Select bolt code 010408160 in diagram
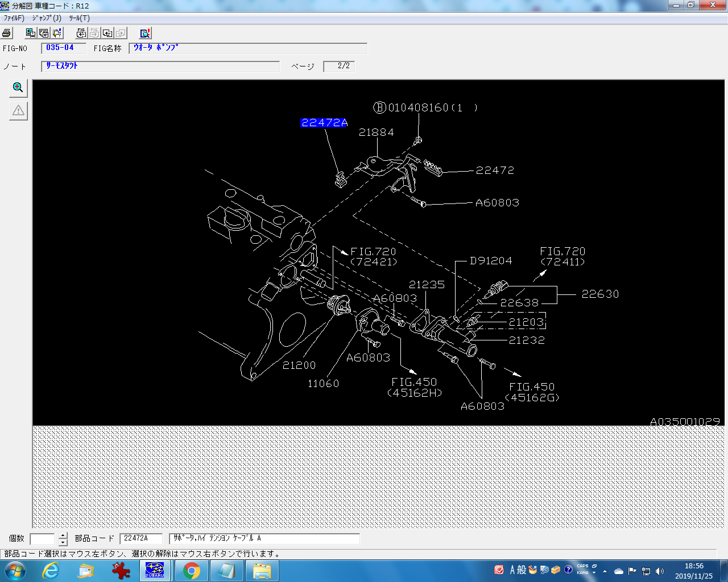The width and height of the screenshot is (728, 582). (425, 107)
